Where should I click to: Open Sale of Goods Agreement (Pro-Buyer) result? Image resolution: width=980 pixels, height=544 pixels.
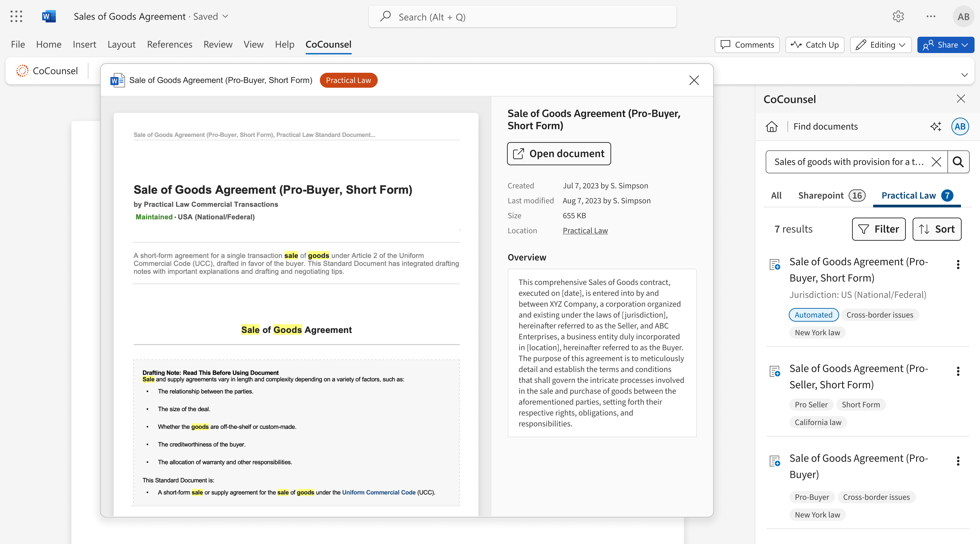tap(859, 466)
